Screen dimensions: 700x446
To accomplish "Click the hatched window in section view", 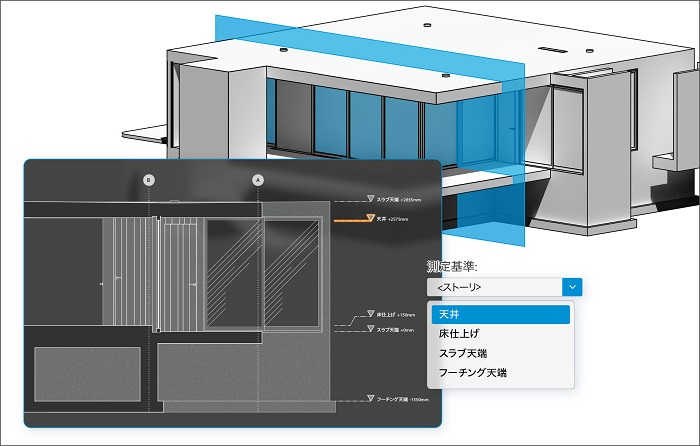I will [263, 273].
